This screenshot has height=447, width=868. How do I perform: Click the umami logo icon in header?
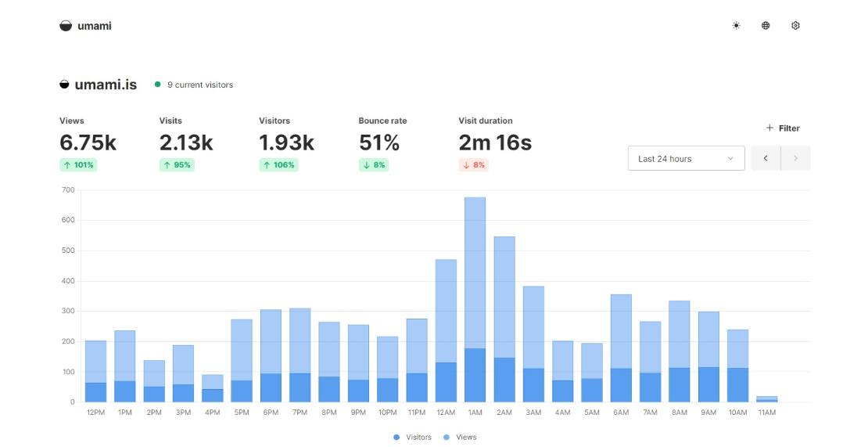(66, 26)
